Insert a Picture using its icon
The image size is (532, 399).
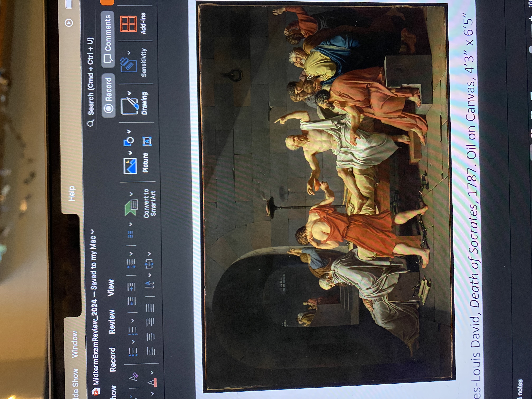click(x=130, y=166)
